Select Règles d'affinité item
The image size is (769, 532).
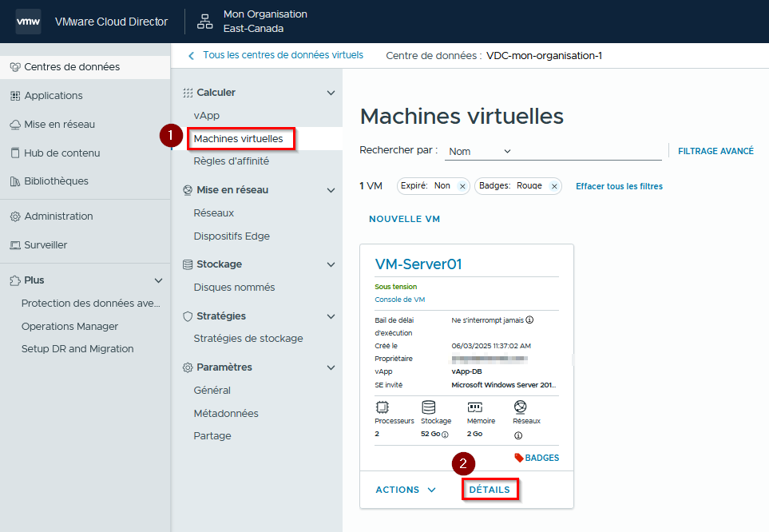coord(231,161)
